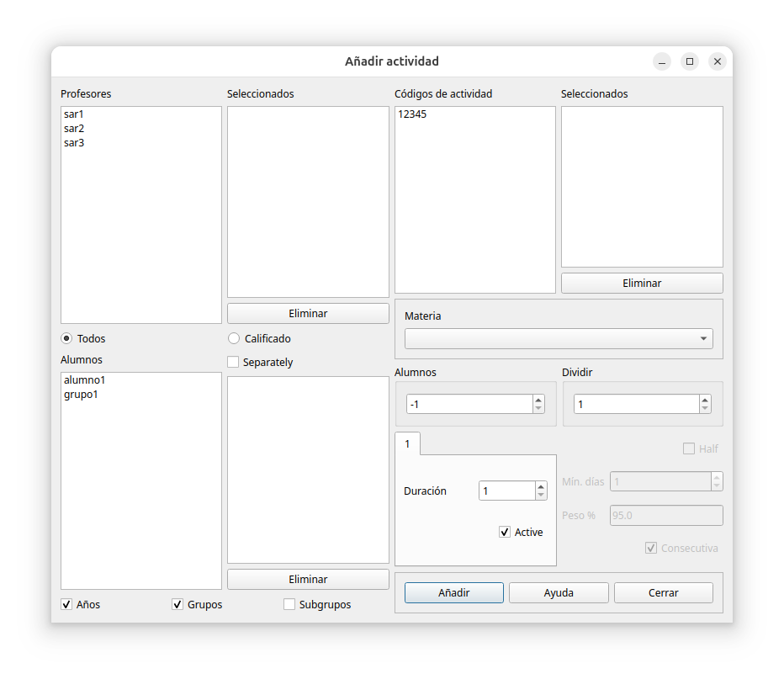Screen dimensions: 784x679
Task: Open Ayuda help
Action: (x=559, y=592)
